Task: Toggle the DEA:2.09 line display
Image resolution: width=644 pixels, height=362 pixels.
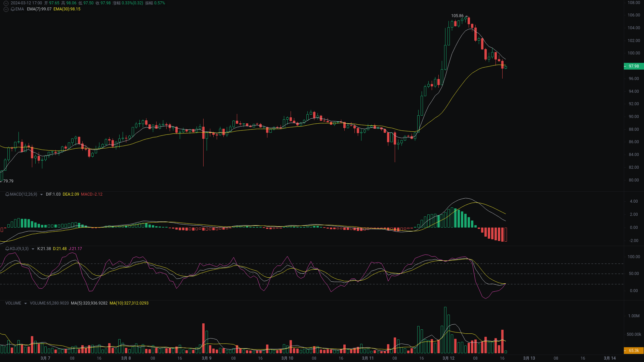Action: 71,194
